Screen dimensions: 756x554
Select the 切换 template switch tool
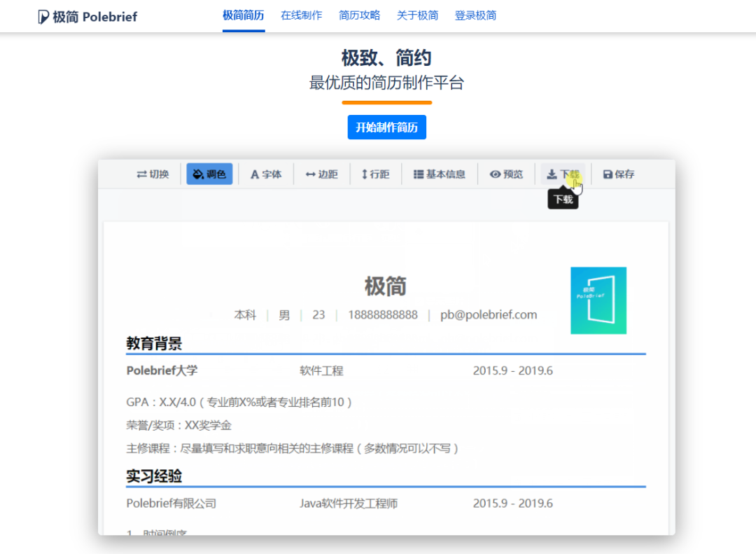point(153,174)
